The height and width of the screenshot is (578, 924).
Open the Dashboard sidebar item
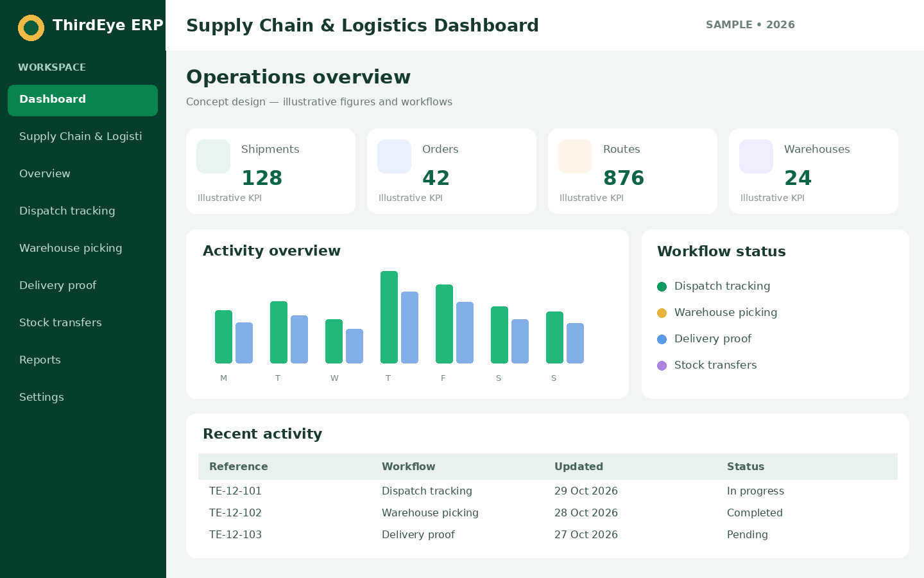coord(83,100)
